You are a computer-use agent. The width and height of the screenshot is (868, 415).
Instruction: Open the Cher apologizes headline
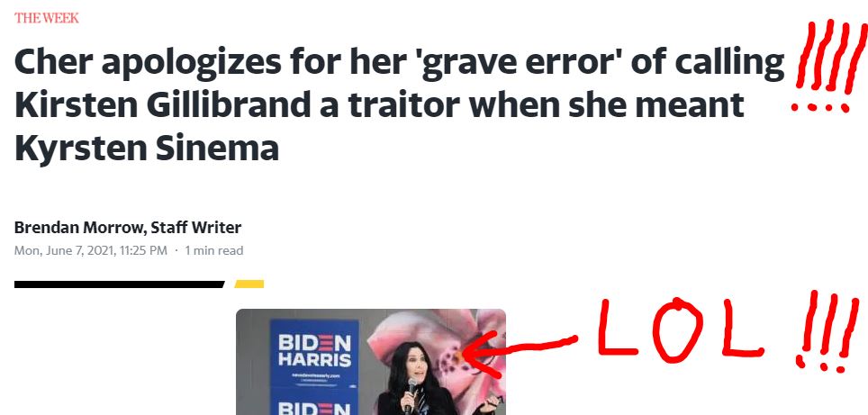pos(399,104)
